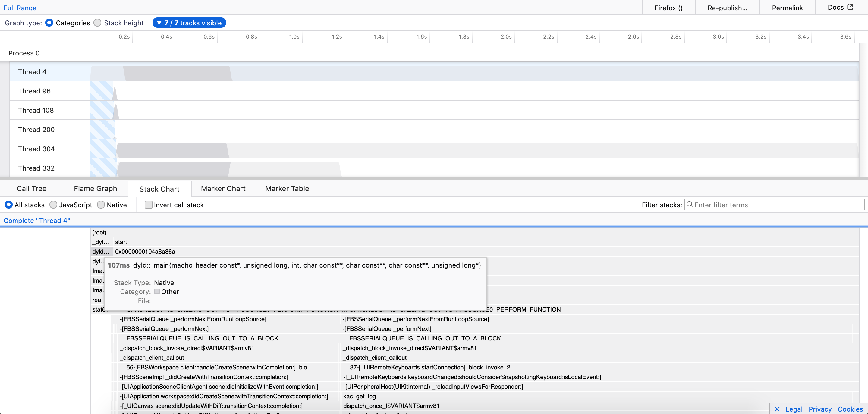This screenshot has width=868, height=414.
Task: Open the 7 / 7 tracks visible dropdown
Action: coord(189,23)
